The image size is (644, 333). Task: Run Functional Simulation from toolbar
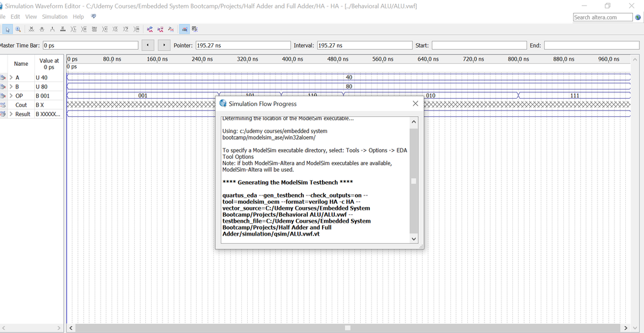coord(150,29)
